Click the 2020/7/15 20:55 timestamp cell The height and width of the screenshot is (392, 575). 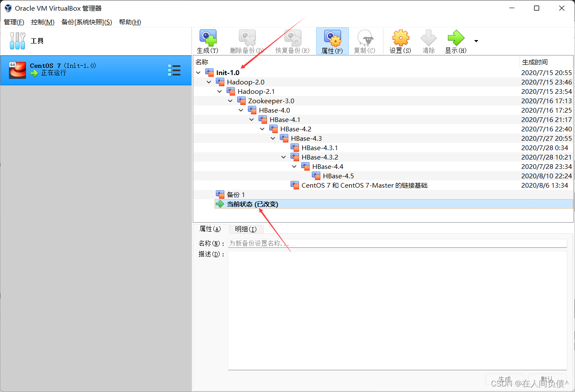pos(546,73)
